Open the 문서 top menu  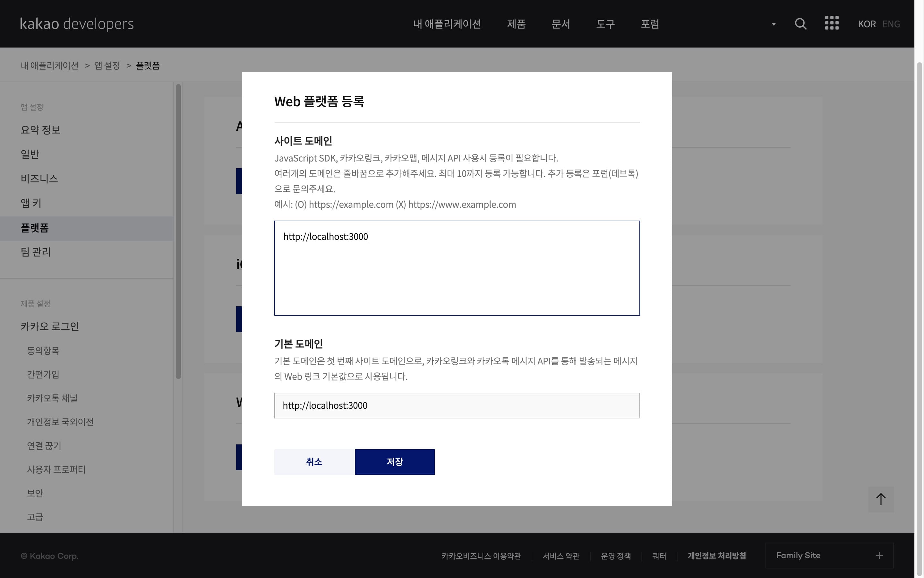pyautogui.click(x=561, y=24)
